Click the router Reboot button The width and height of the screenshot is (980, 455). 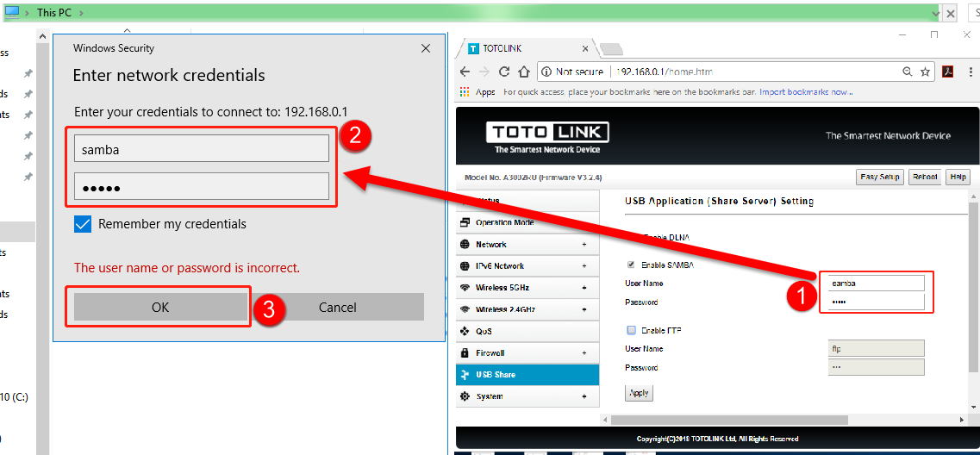click(x=925, y=177)
